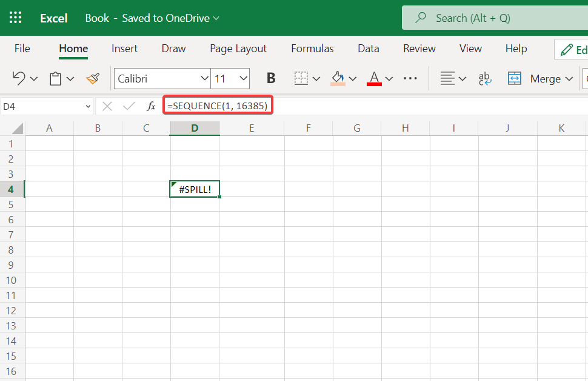Click the Paste clipboard icon
Viewport: 588px width, 381px height.
(56, 79)
